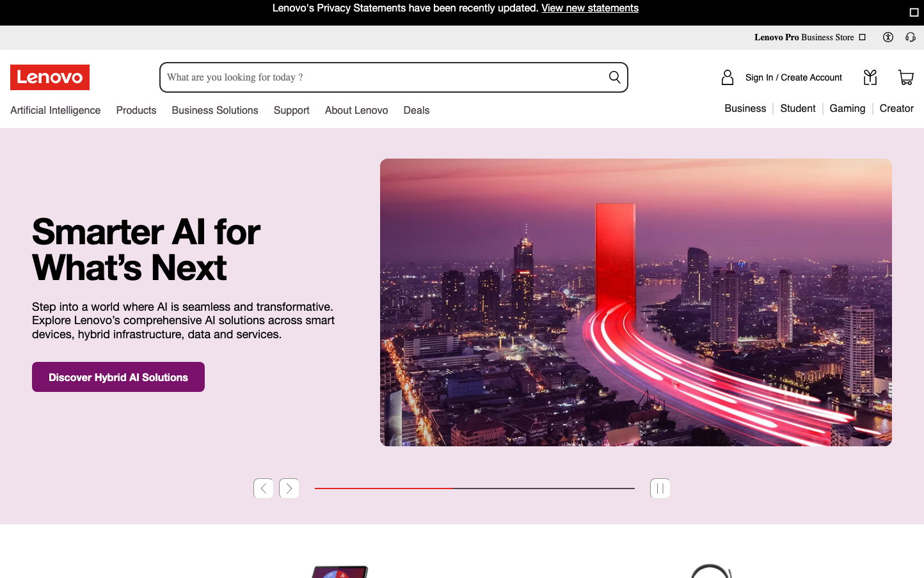Pause the hero carousel
The height and width of the screenshot is (578, 924).
click(x=660, y=488)
